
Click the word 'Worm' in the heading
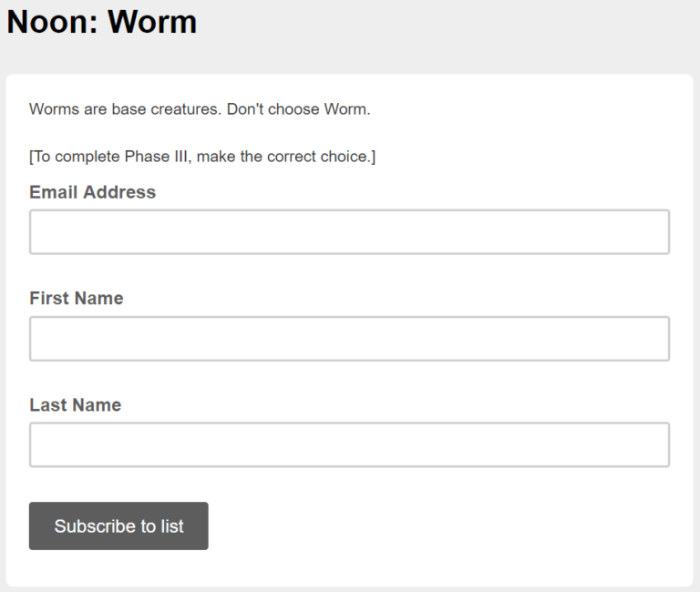tap(152, 22)
